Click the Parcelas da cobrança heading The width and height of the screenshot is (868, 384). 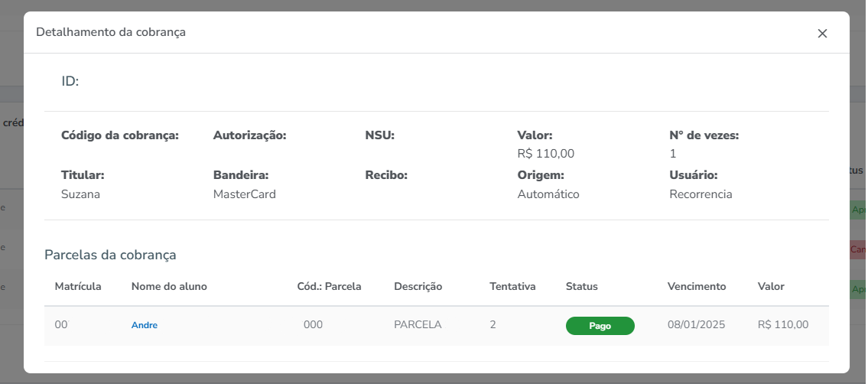click(x=110, y=255)
